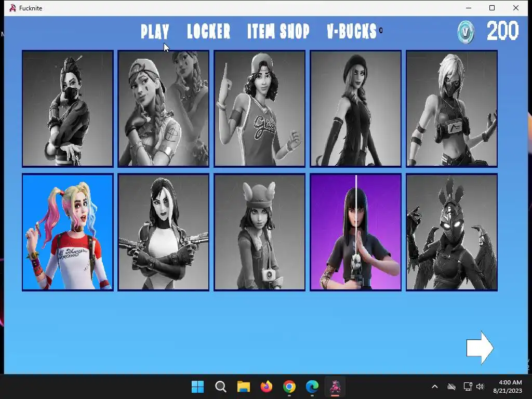Show hidden system tray icons

coord(435,387)
